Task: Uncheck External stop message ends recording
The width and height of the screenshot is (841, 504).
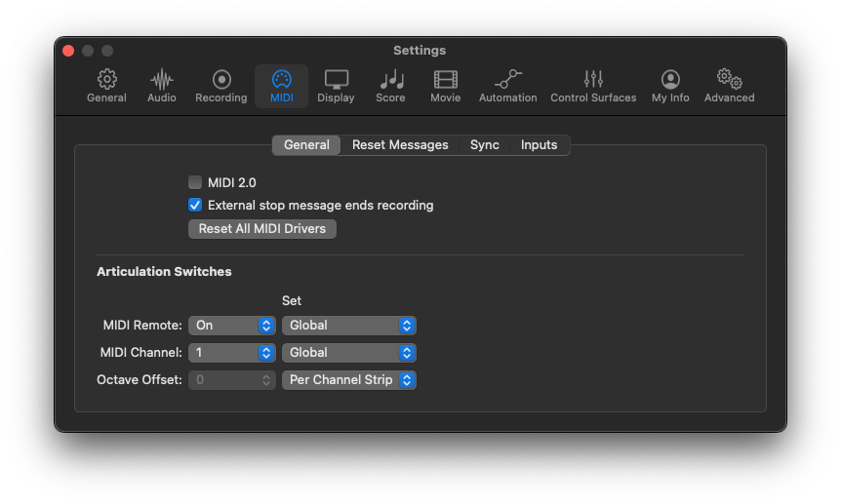Action: [x=195, y=206]
